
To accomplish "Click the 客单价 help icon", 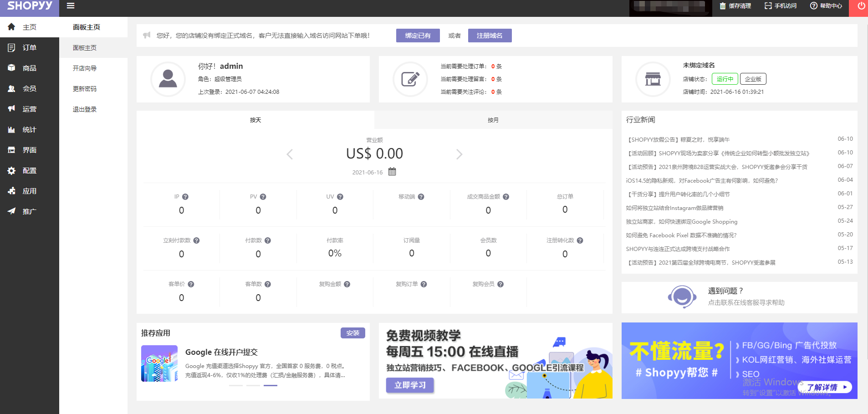I will (191, 284).
